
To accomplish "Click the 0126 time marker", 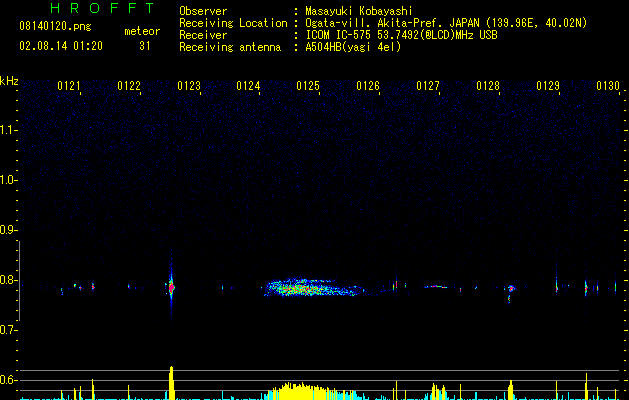I will pos(368,86).
